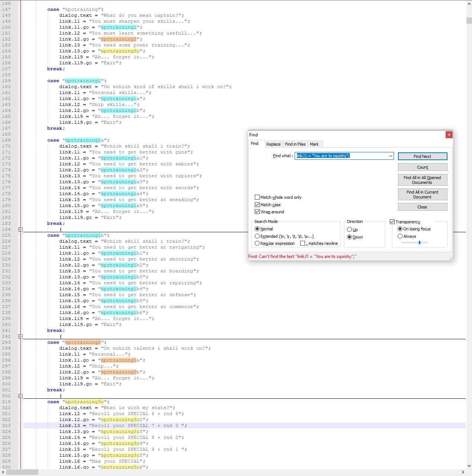Viewport: 472px width, 476px height.
Task: Click the horizontal scrollbar right arrow
Action: 463,472
